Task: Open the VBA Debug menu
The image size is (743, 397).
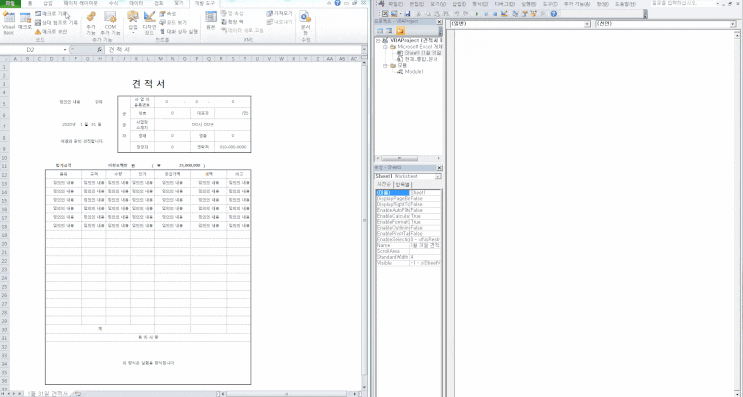Action: point(504,4)
